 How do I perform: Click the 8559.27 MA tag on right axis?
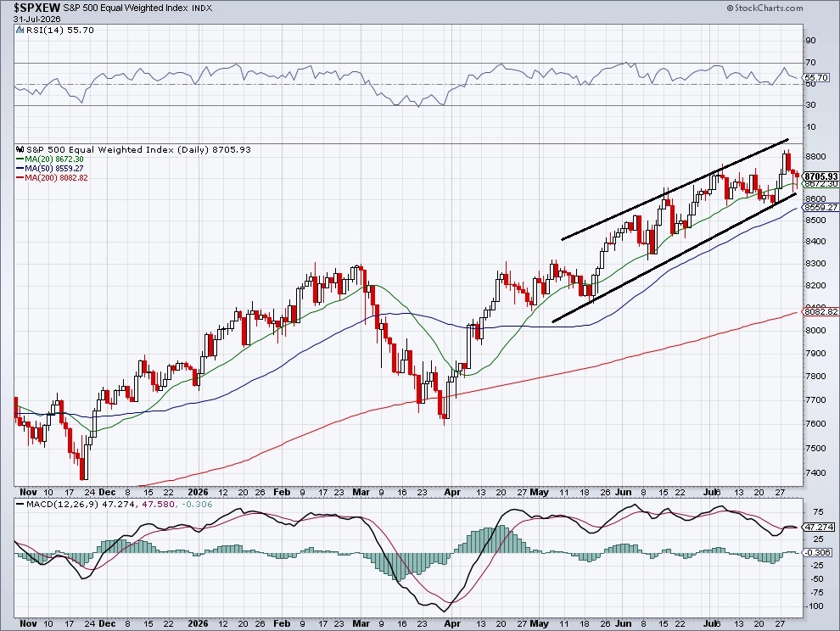(x=820, y=207)
